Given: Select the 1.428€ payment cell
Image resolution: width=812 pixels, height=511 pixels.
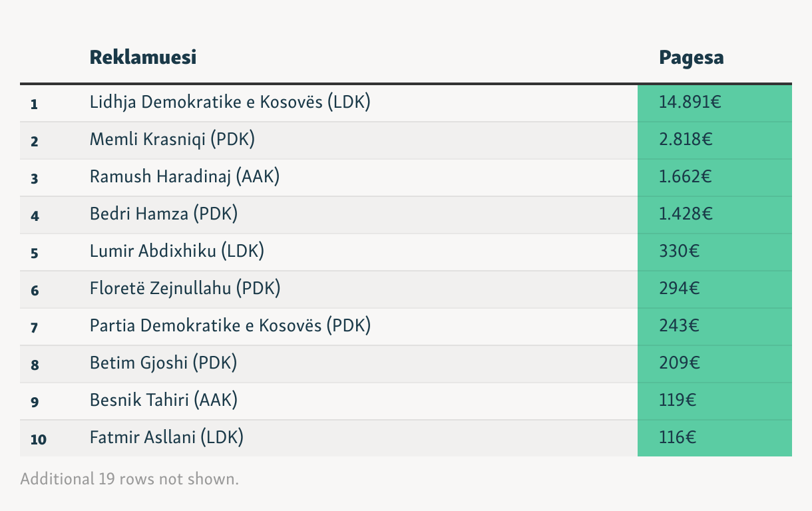Looking at the screenshot, I should pyautogui.click(x=715, y=214).
